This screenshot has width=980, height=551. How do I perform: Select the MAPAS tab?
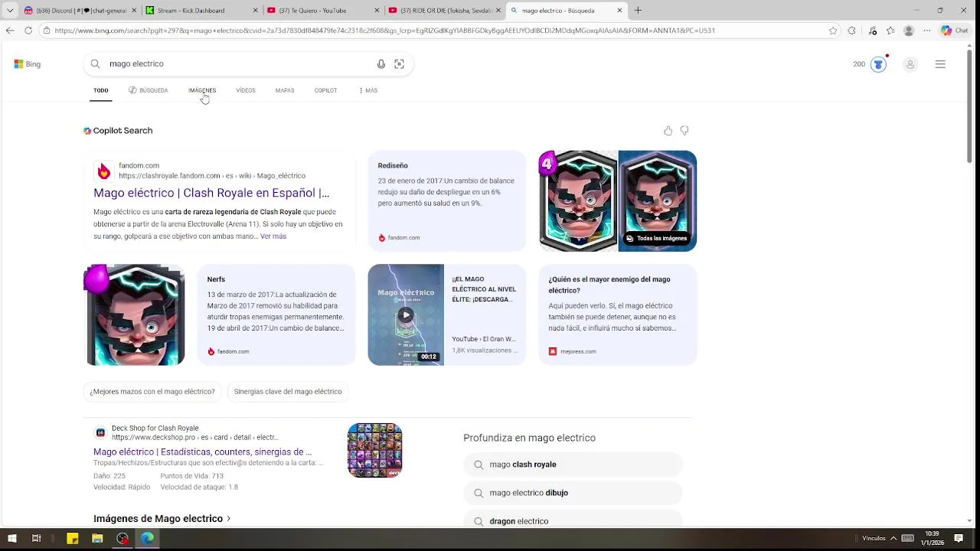click(285, 90)
